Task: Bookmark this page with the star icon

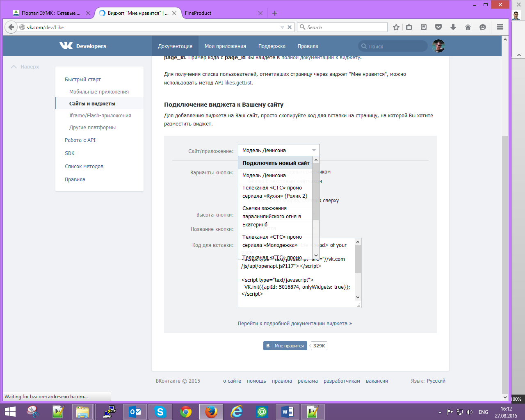Action: [396, 27]
